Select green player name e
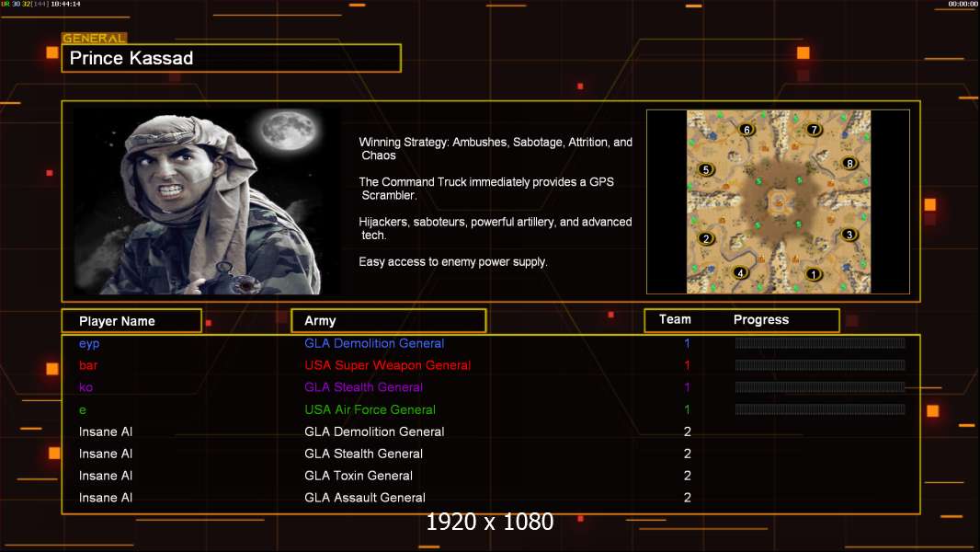This screenshot has width=980, height=552. (x=83, y=410)
